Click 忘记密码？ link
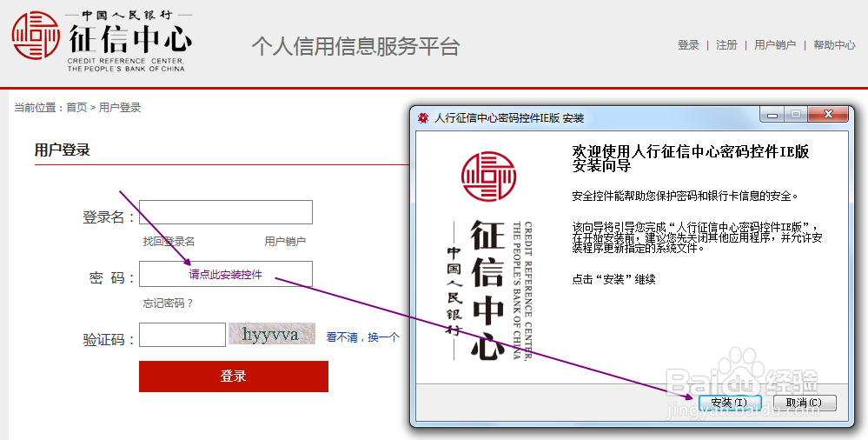 click(169, 303)
